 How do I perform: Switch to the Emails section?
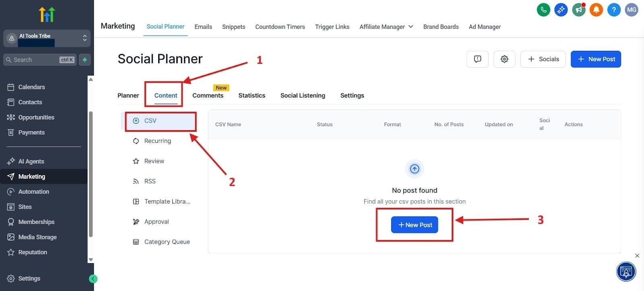pyautogui.click(x=203, y=27)
